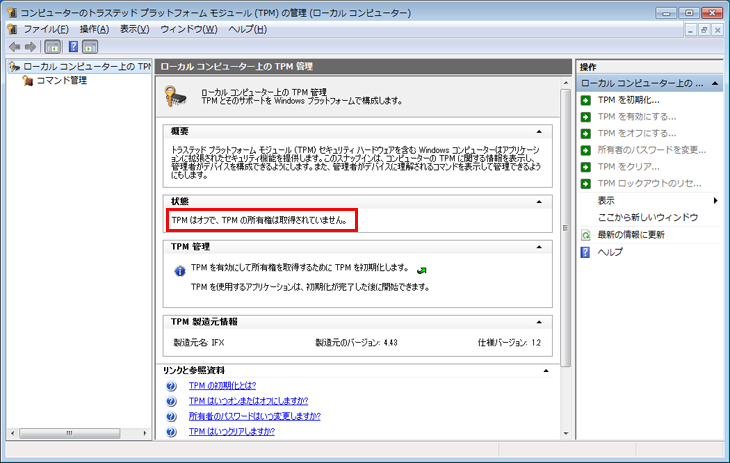Click the blue Help icon in the toolbar
The height and width of the screenshot is (463, 730).
(73, 47)
